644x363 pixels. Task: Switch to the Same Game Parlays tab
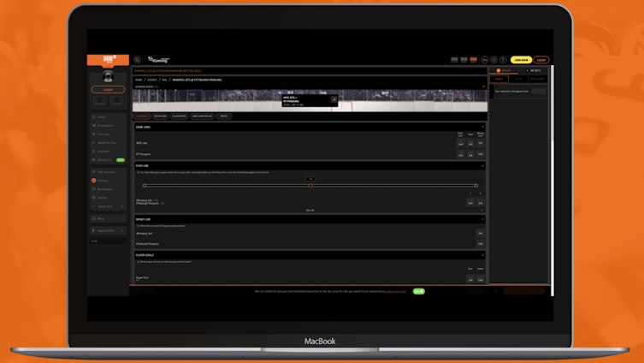pyautogui.click(x=202, y=116)
